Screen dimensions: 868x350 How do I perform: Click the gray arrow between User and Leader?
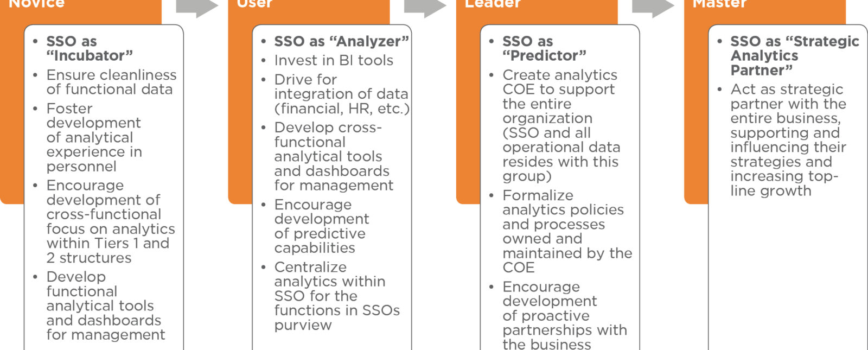coord(425,8)
